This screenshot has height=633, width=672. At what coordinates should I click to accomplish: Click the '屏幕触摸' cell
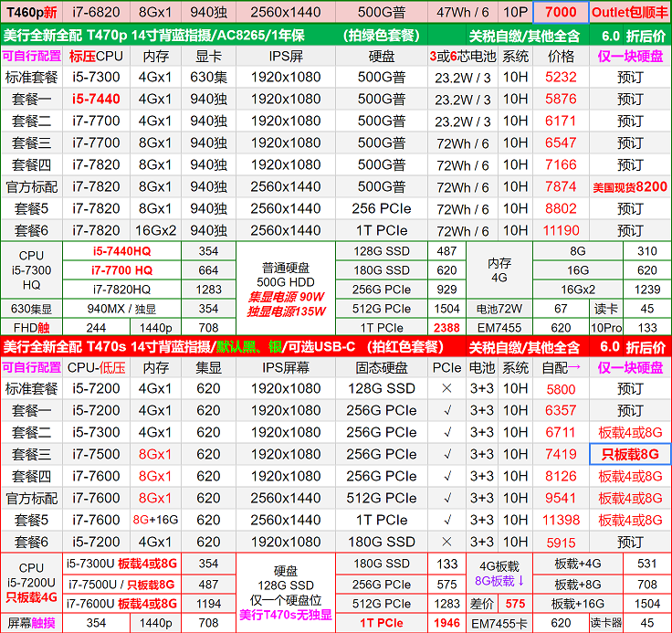tap(32, 623)
